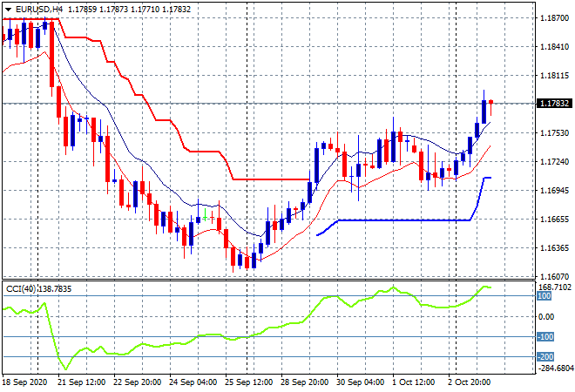Click the 28 Sep 20:00 time label
Image resolution: width=575 pixels, height=392 pixels.
tap(304, 382)
